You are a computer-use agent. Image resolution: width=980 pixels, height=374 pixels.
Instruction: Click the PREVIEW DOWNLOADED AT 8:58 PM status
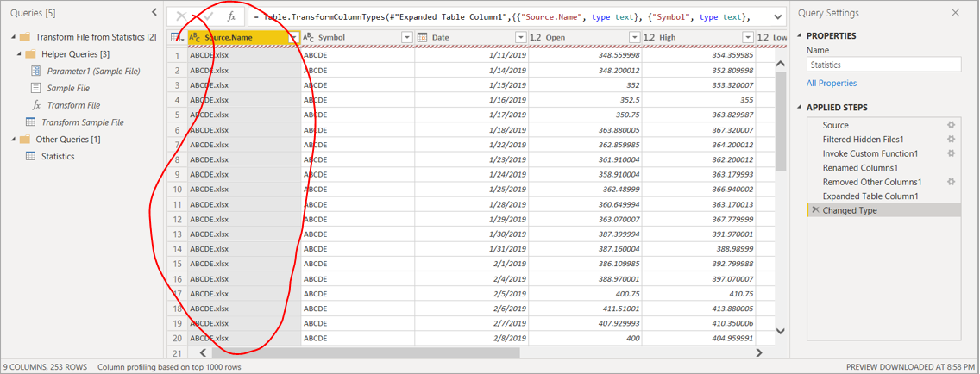point(911,367)
